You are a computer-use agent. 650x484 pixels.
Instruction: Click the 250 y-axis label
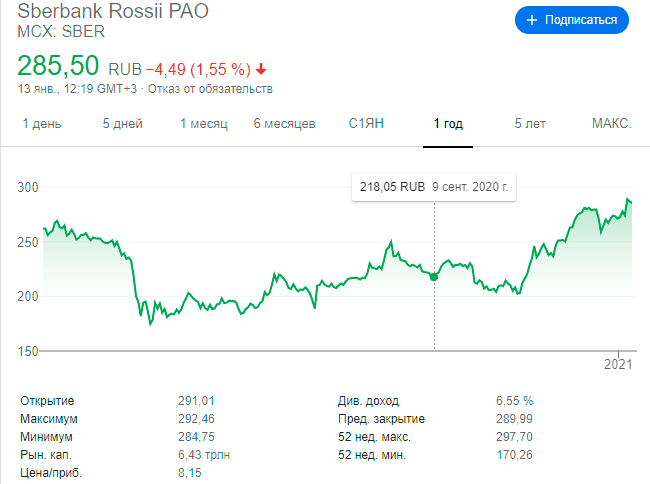28,242
